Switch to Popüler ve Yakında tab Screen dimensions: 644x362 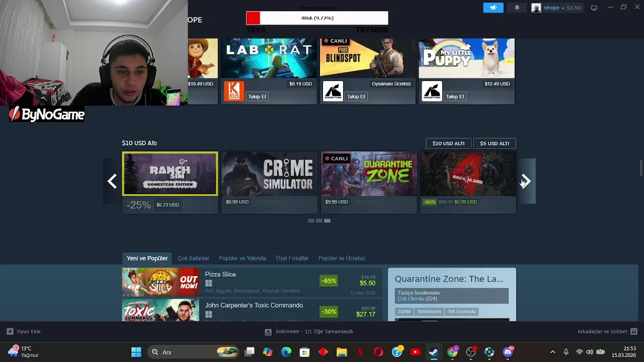pyautogui.click(x=243, y=258)
